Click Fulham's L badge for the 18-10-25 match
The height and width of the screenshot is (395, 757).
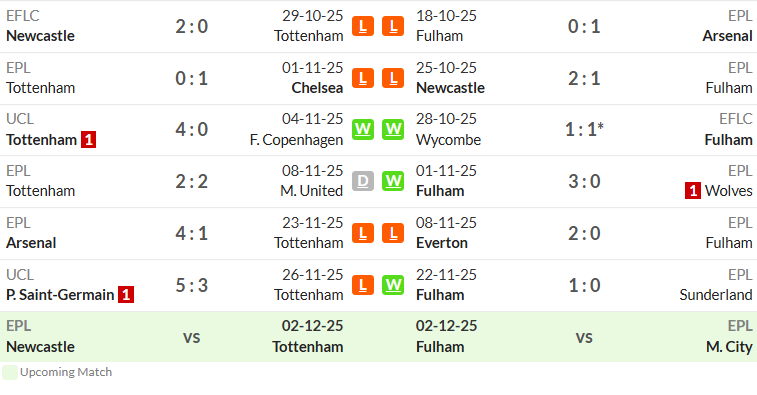[x=393, y=26]
